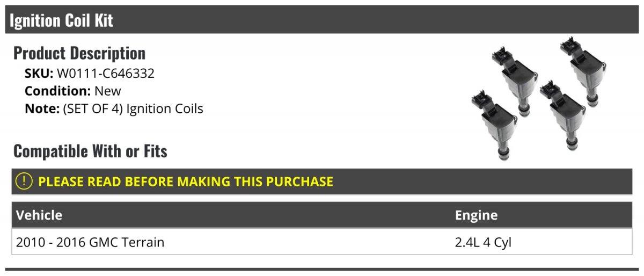The image size is (644, 276).
Task: Select the "2.4L 4 Cyl" engine cell
Action: point(483,242)
